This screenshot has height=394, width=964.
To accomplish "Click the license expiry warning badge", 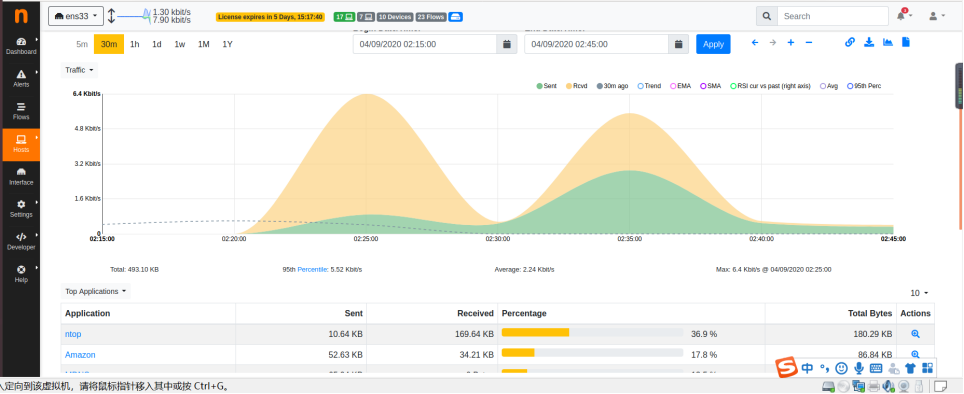I will click(x=271, y=17).
